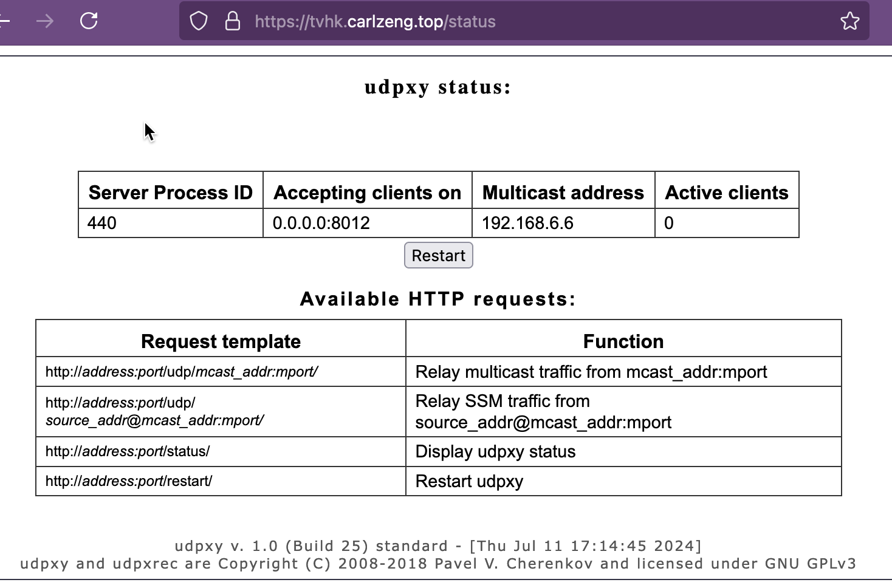
Task: Click the 'Accepting clients on' column header
Action: (x=368, y=193)
